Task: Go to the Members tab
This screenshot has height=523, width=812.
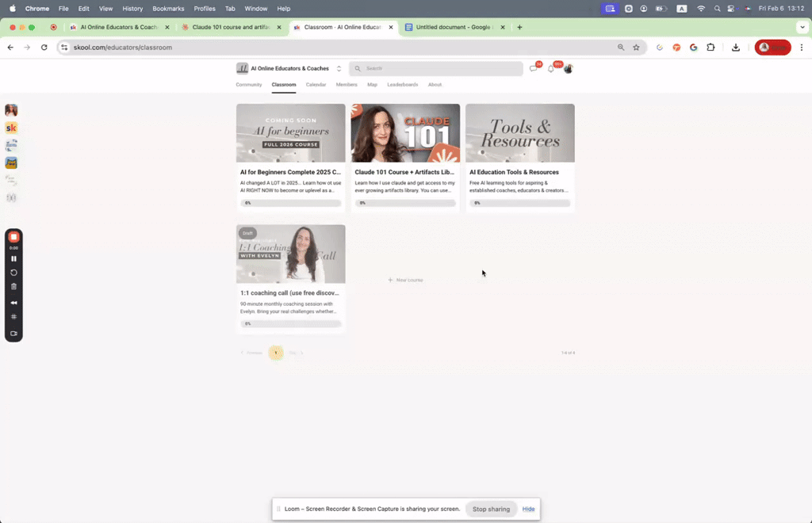Action: tap(347, 84)
